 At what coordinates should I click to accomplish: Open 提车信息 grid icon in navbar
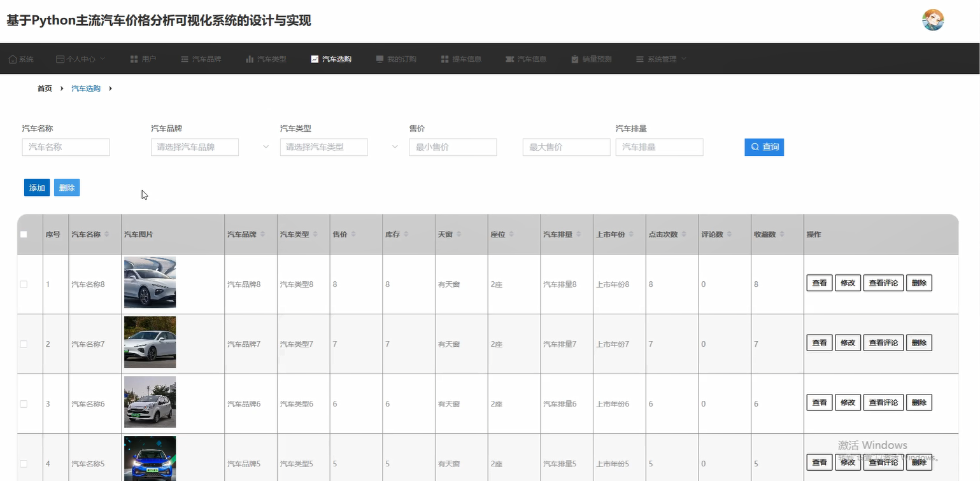(444, 59)
